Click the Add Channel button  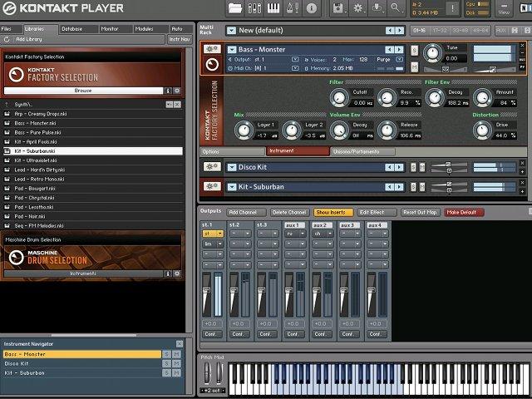pos(246,213)
